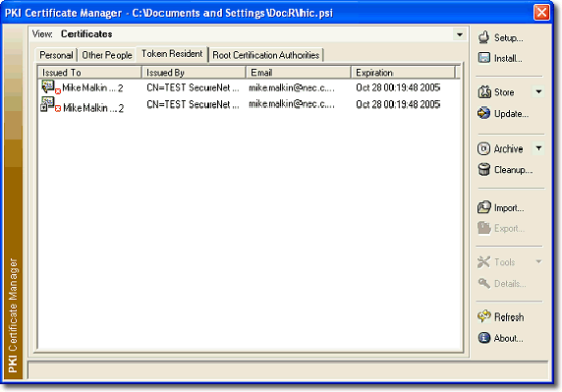Expand the Store dropdown arrow

538,92
